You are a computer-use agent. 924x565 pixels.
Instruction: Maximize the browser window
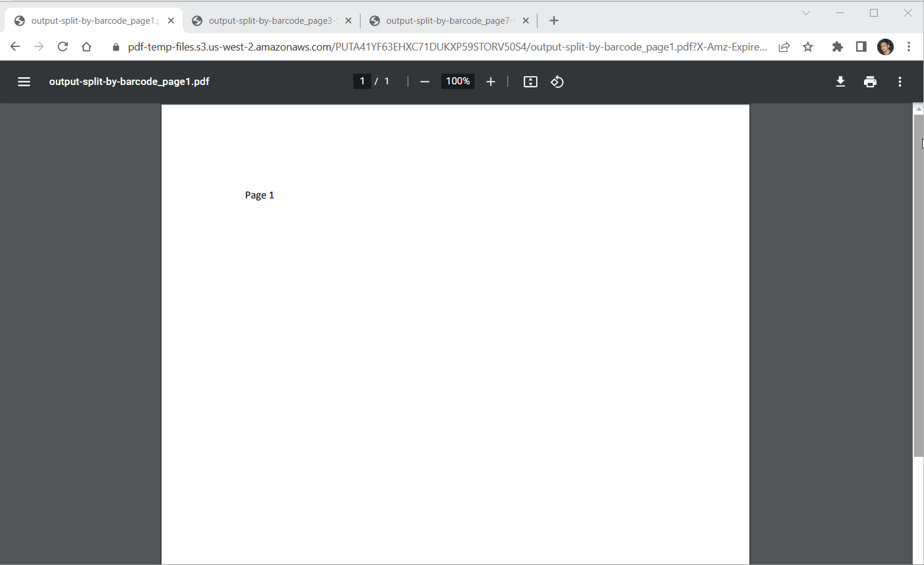[x=874, y=13]
